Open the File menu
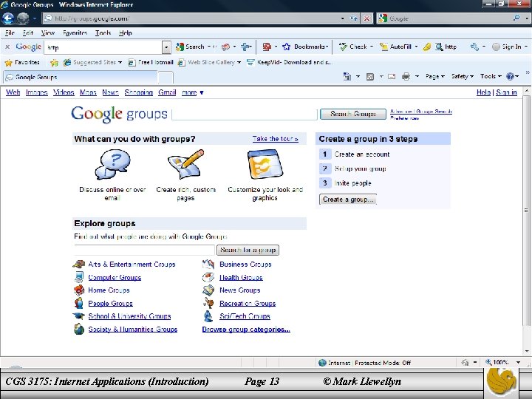The image size is (532, 399). 10,33
